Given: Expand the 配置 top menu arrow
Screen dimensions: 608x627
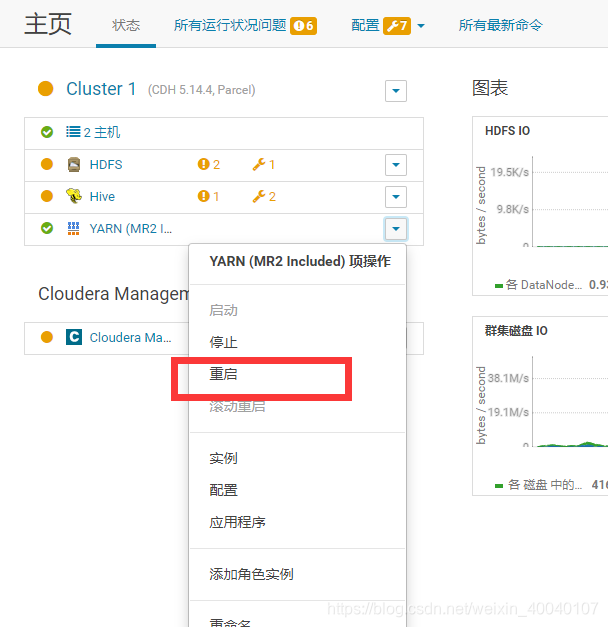Looking at the screenshot, I should point(421,26).
